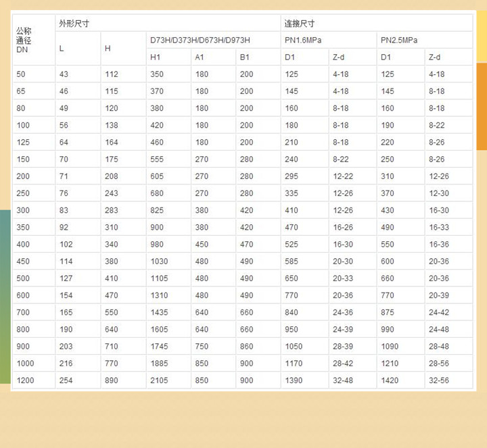Click D1 value 295 in row 200

[292, 176]
